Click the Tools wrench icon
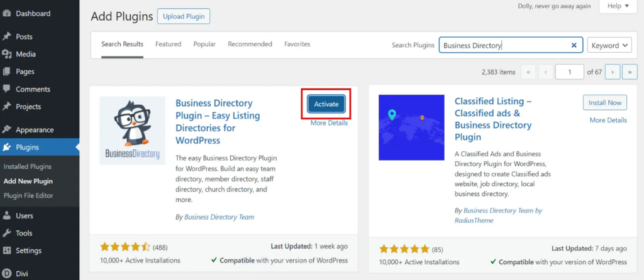Image resolution: width=644 pixels, height=280 pixels. (7, 234)
